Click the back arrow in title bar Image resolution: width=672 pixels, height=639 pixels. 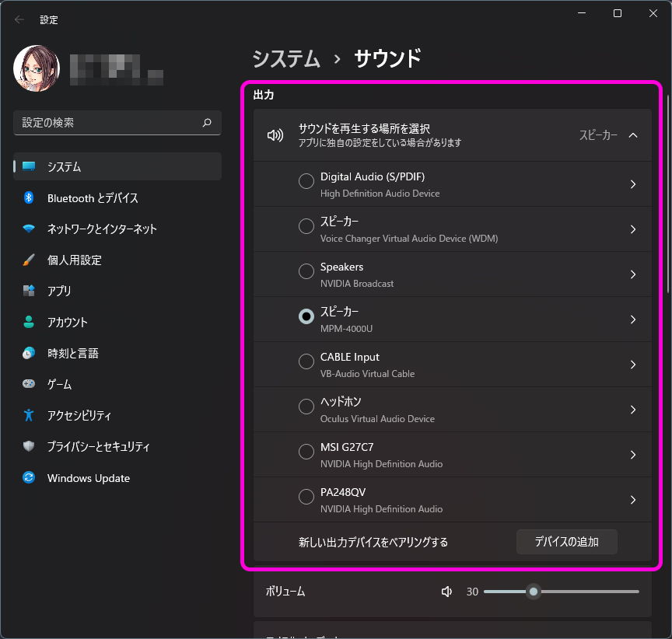(19, 19)
